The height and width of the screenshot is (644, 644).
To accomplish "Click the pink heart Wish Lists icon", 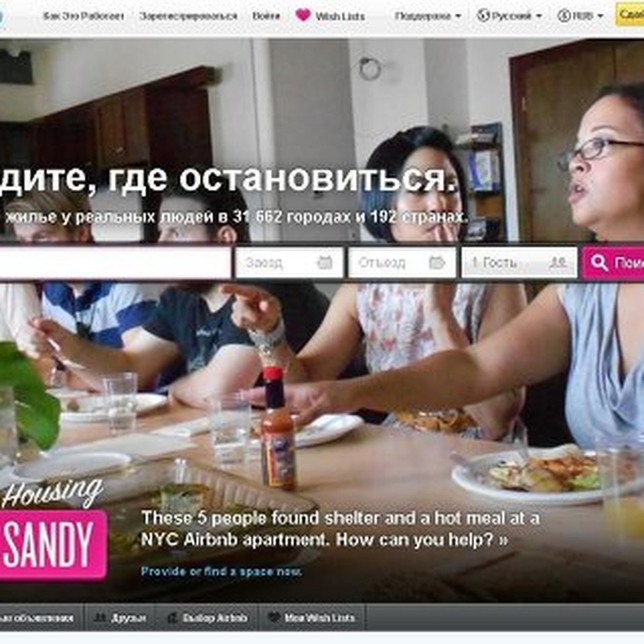I will (x=303, y=15).
